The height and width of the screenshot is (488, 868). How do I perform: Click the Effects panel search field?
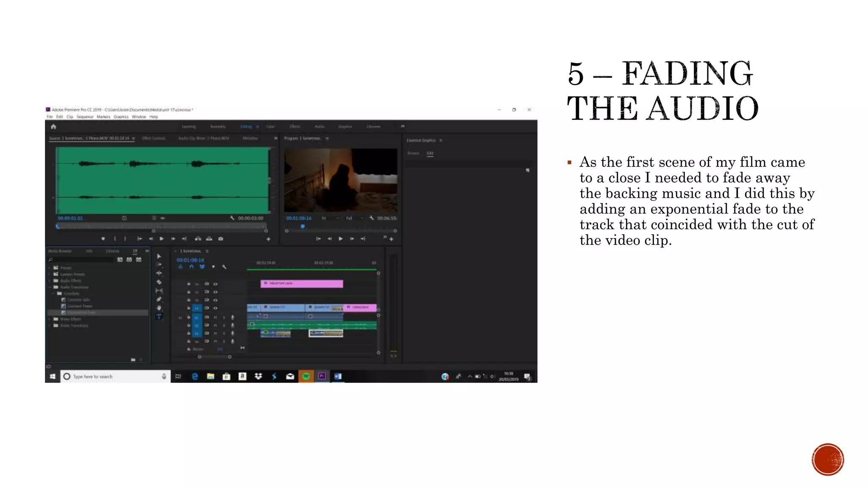pos(80,260)
